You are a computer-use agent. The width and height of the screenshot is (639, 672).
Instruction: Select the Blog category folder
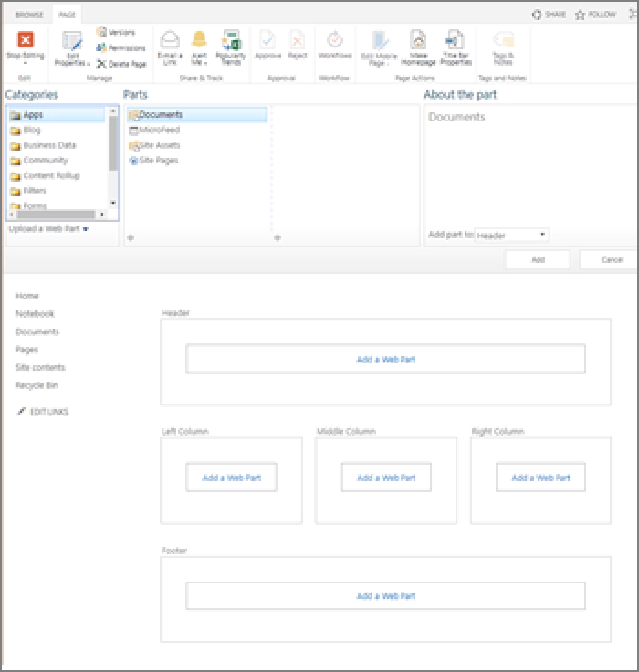(x=26, y=130)
